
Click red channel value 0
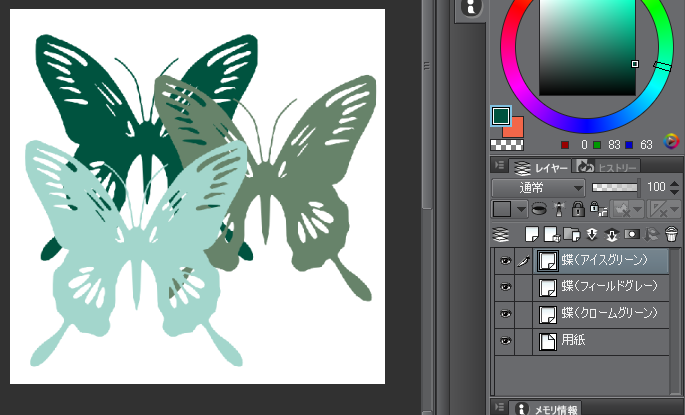584,145
